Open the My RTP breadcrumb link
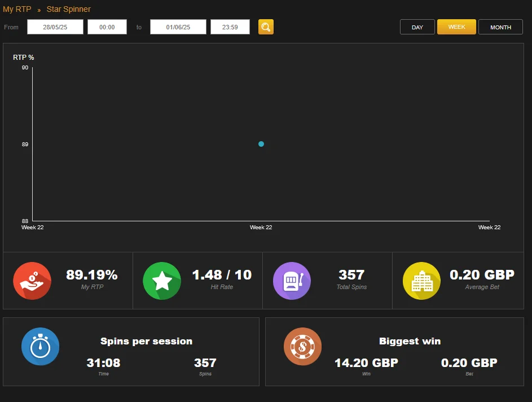 point(17,9)
